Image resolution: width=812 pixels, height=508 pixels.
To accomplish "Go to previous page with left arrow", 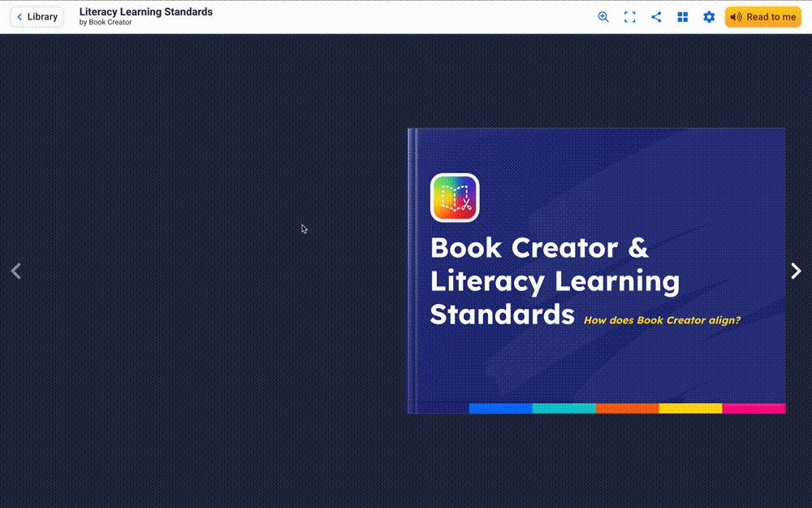I will coord(16,271).
